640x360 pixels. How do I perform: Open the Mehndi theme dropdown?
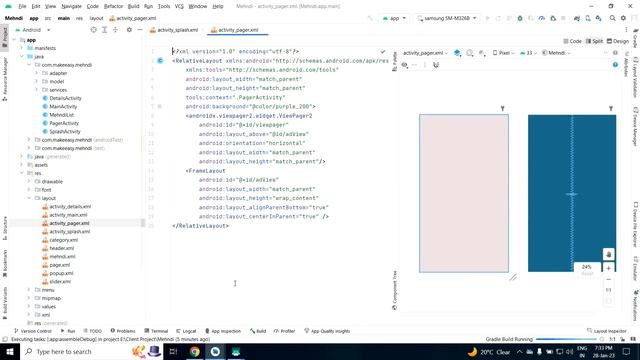click(x=556, y=53)
